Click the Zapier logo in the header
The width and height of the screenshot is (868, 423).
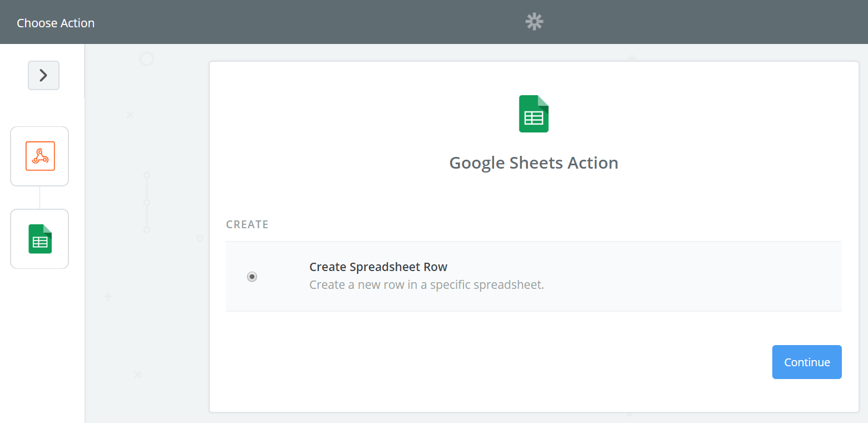pyautogui.click(x=534, y=22)
